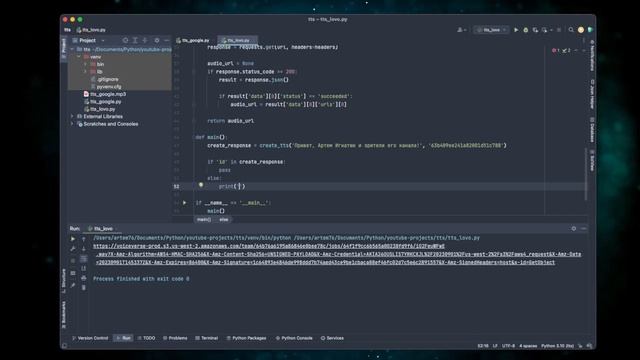Open the Services tool window tab
Viewport: 640px width, 360px height.
pyautogui.click(x=332, y=338)
